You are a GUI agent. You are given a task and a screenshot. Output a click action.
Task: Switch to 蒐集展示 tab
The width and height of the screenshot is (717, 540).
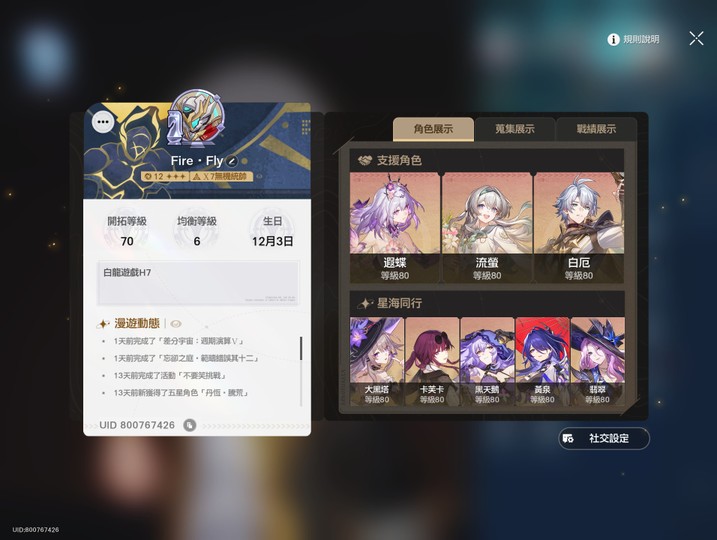click(x=514, y=129)
